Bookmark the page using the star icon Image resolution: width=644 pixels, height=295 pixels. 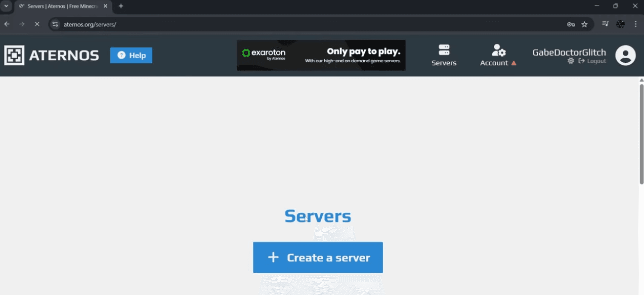tap(584, 23)
